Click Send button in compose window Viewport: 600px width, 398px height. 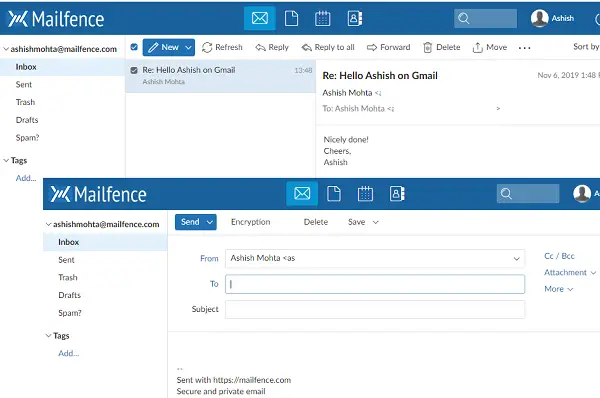(x=190, y=222)
